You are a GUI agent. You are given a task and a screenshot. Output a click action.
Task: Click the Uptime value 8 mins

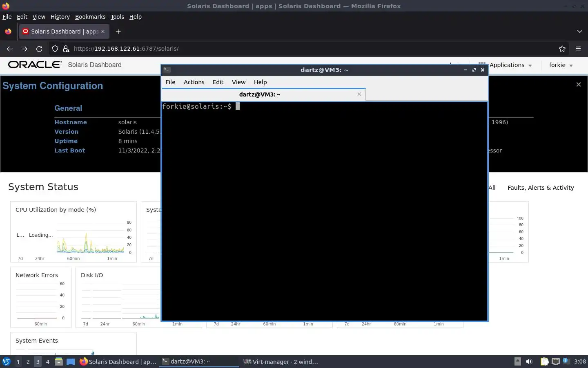(x=128, y=141)
